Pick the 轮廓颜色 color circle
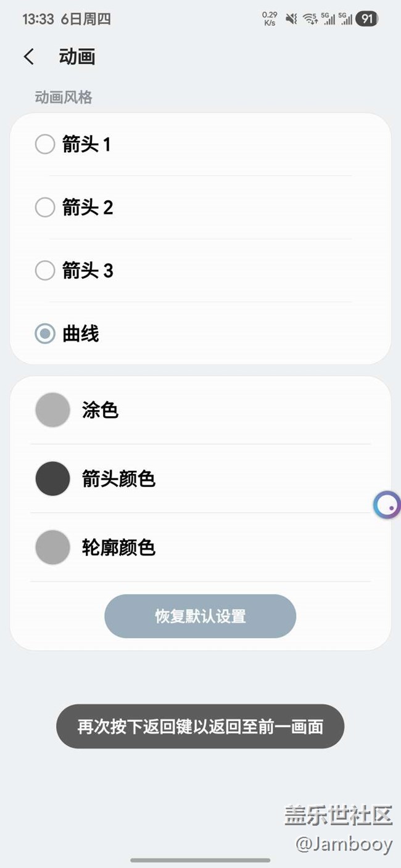Image resolution: width=401 pixels, height=868 pixels. pyautogui.click(x=52, y=547)
